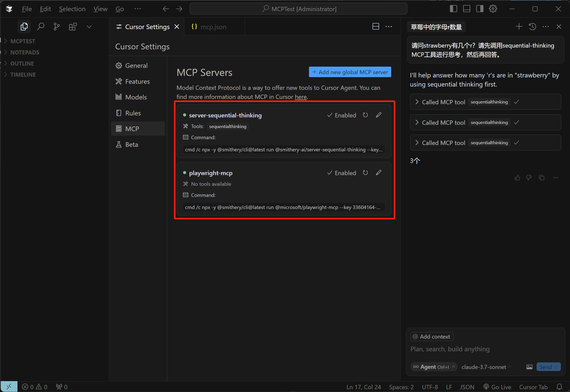The height and width of the screenshot is (392, 570).
Task: Click Add new global MCP server
Action: point(350,72)
